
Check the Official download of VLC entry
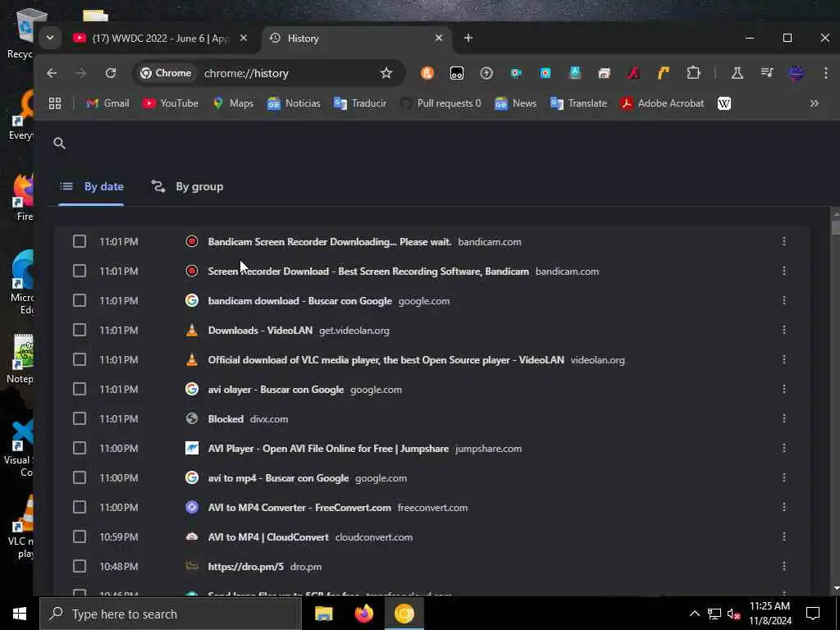(x=80, y=359)
